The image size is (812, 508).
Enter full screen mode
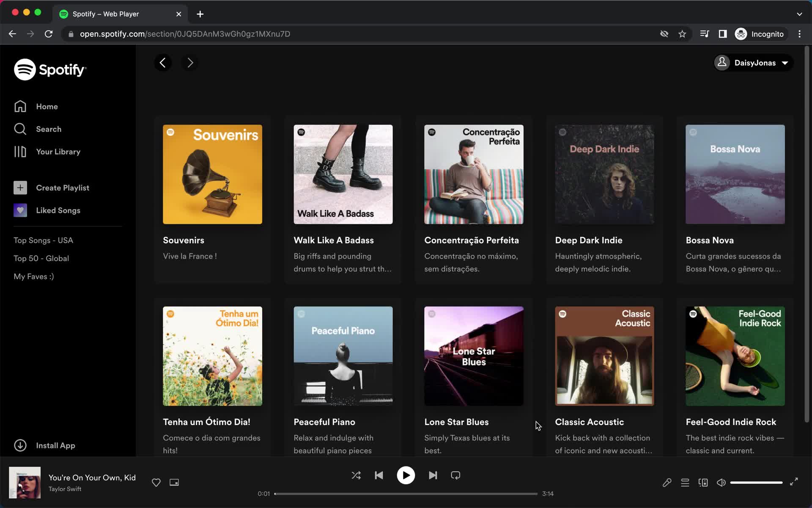(794, 482)
